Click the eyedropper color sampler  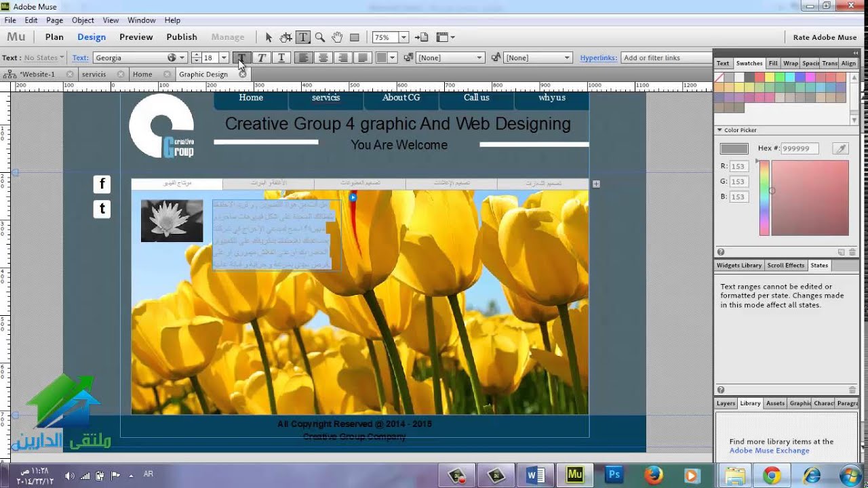[x=840, y=148]
